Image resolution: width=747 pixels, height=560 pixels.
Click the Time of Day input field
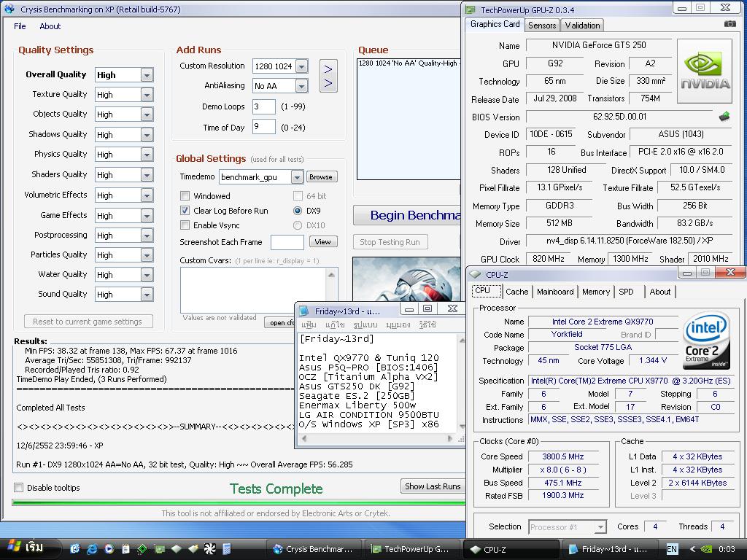pyautogui.click(x=263, y=127)
